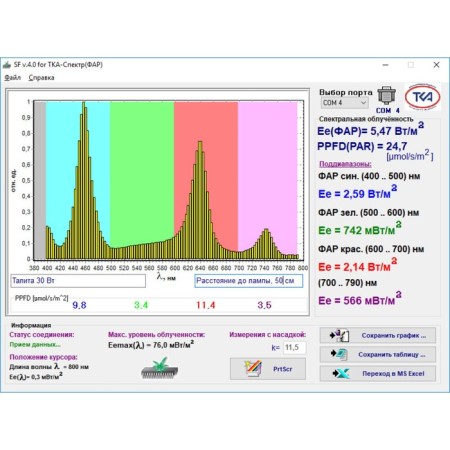
Task: Expand the COM 4 port dropdown
Action: 344,103
